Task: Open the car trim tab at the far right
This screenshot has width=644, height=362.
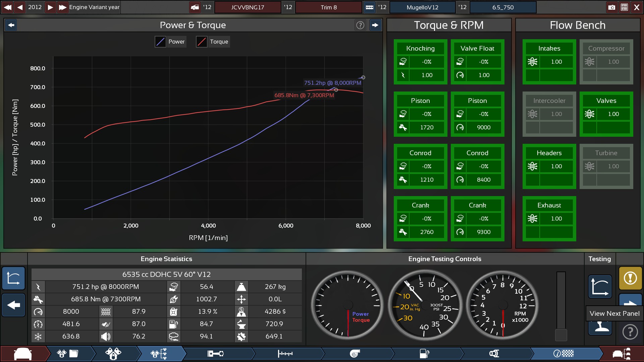Action: click(622, 354)
